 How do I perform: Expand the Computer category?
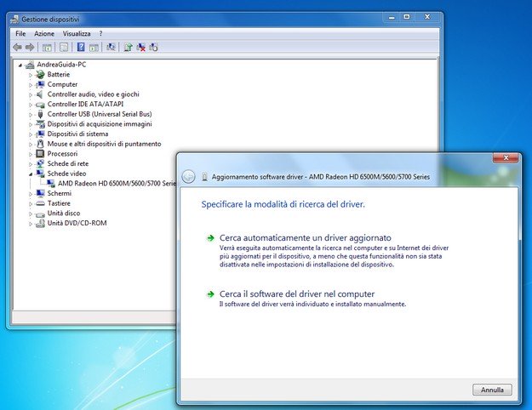click(x=31, y=85)
